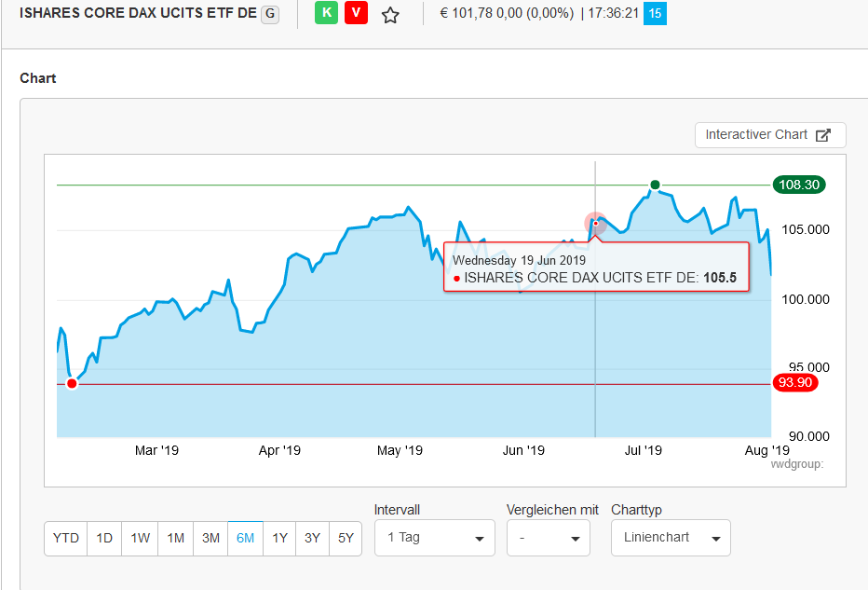Show the 1Y chart range
This screenshot has height=590, width=868.
[x=279, y=538]
